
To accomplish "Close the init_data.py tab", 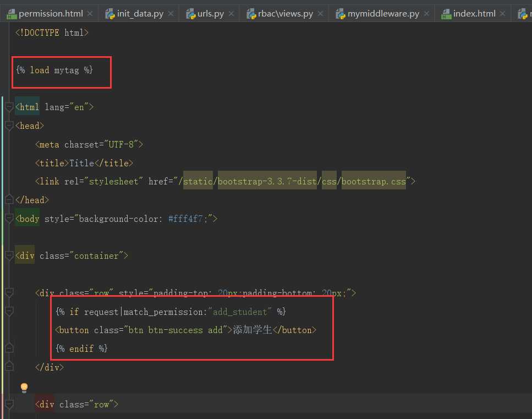I will coord(171,14).
